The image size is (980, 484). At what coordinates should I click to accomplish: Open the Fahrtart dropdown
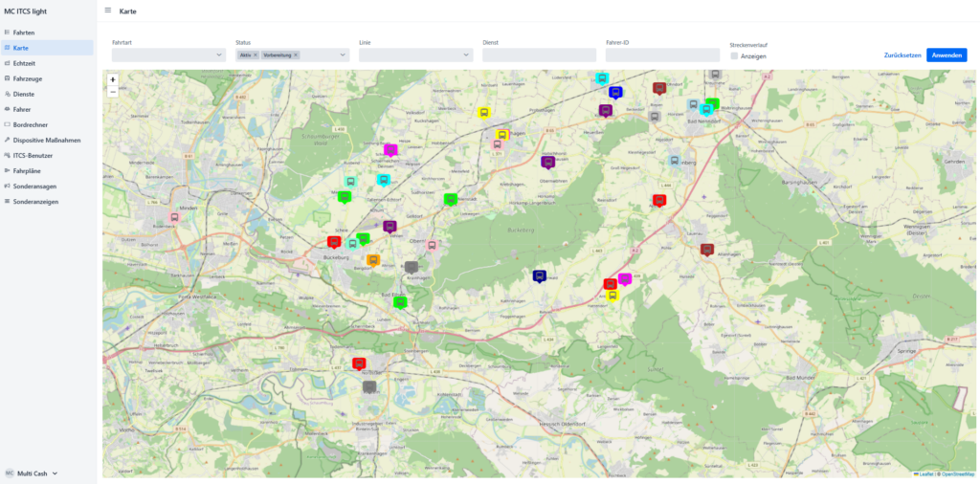(x=168, y=55)
